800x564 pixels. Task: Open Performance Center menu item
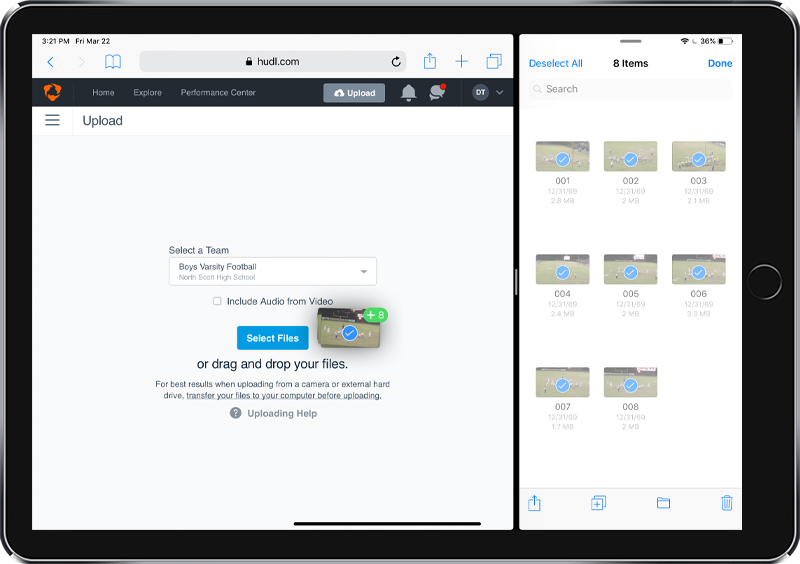tap(218, 93)
